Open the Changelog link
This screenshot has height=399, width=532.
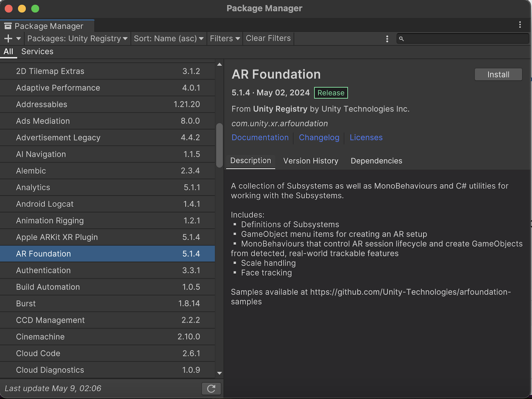(x=319, y=137)
